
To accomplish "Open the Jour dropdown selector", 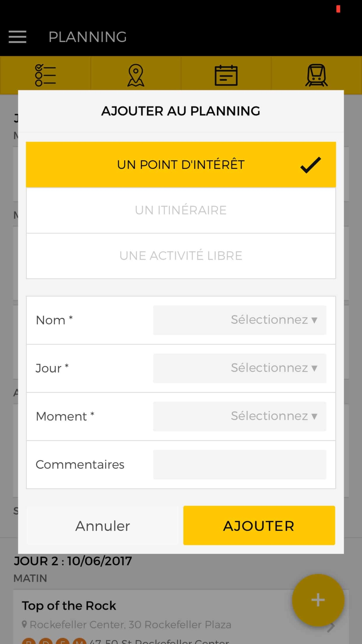I will coord(239,368).
